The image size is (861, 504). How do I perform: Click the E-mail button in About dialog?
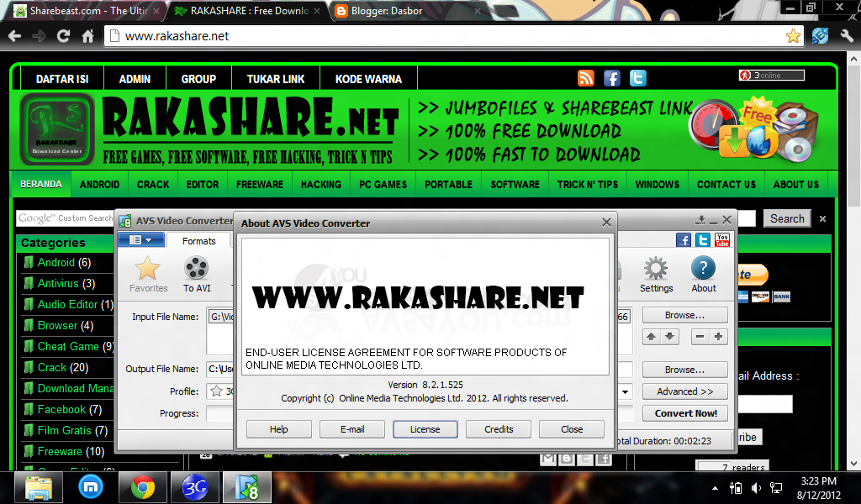[352, 429]
